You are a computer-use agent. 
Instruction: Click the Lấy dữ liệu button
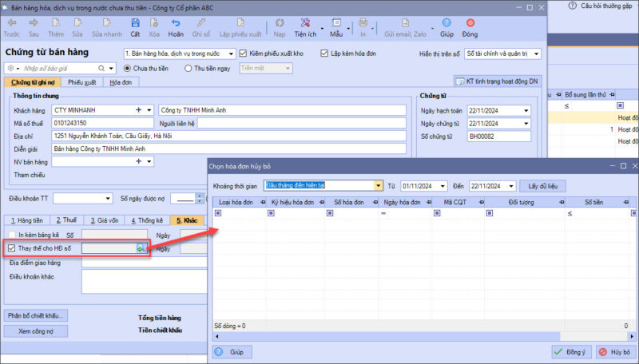pyautogui.click(x=542, y=185)
